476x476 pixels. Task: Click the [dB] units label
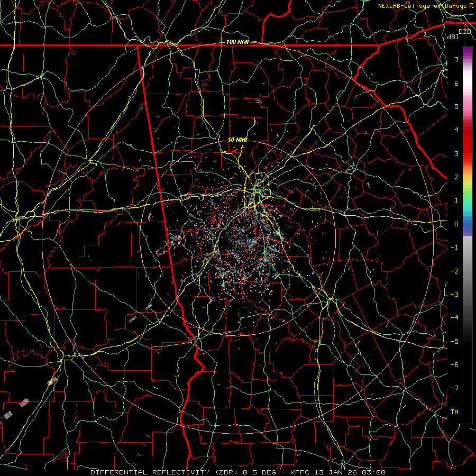(x=451, y=37)
